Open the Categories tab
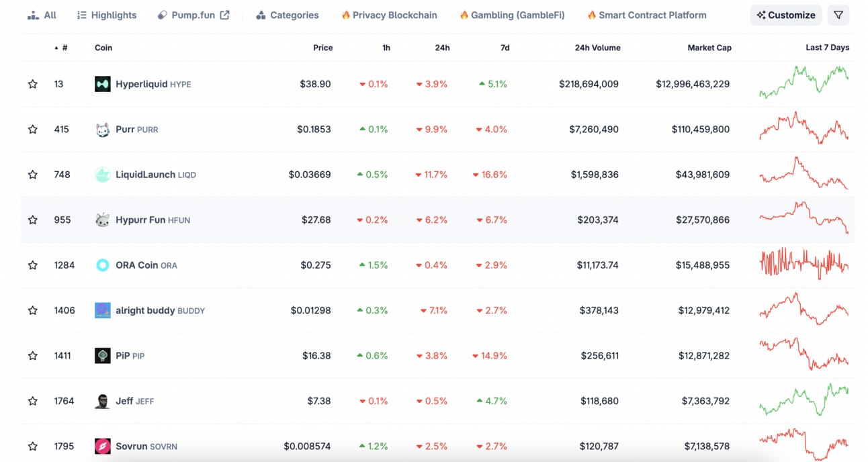This screenshot has width=868, height=462. pos(287,15)
